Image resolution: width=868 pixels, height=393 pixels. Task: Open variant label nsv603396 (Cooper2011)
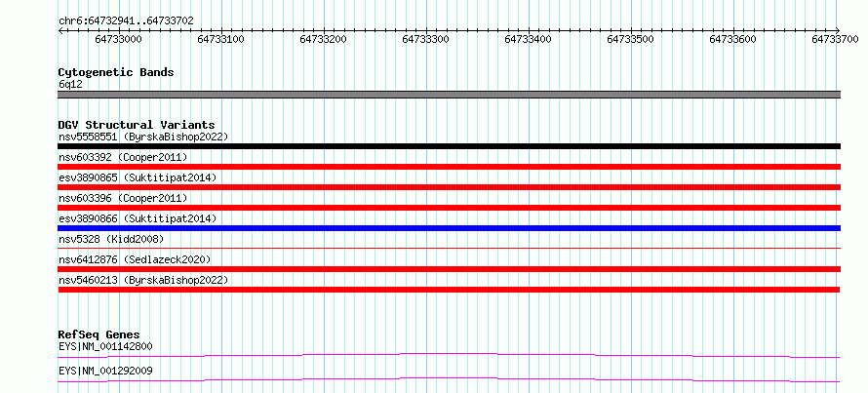point(123,198)
